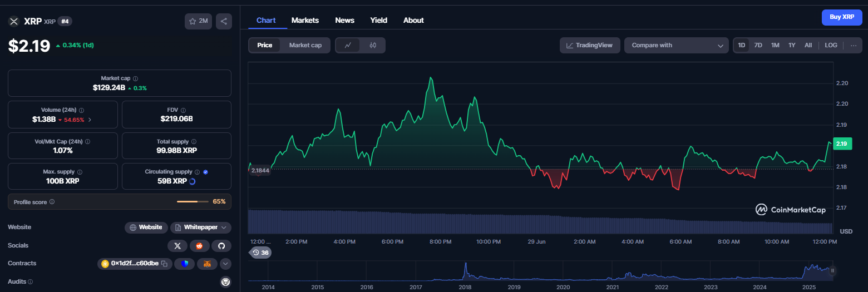Add to MetaMask via the fox icon

coord(207,264)
